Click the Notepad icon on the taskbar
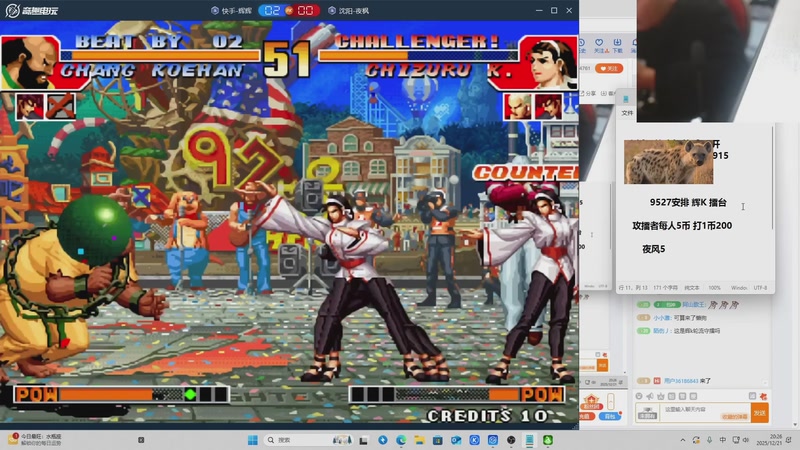The height and width of the screenshot is (450, 800). point(530,440)
